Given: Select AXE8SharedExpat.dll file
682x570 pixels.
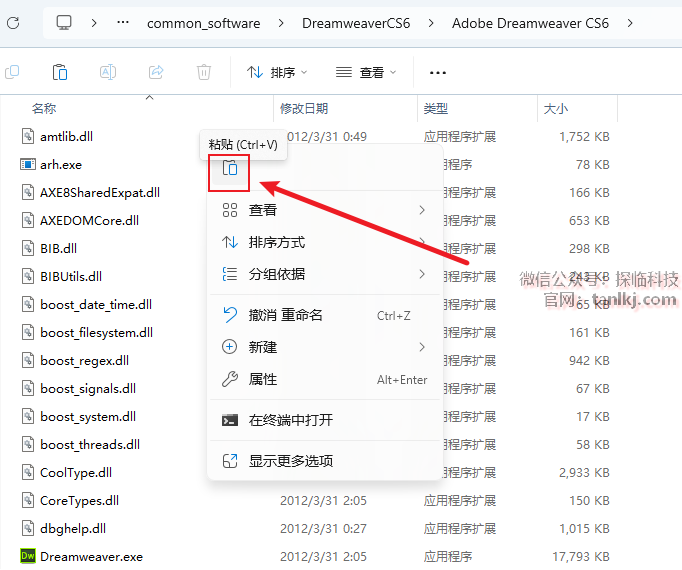Looking at the screenshot, I should coord(100,192).
